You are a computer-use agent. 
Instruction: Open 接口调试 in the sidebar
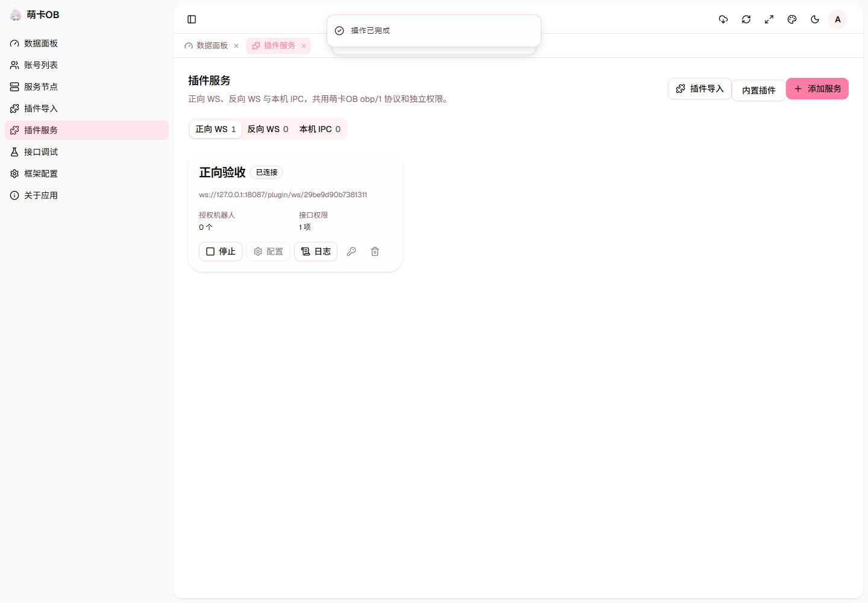87,152
